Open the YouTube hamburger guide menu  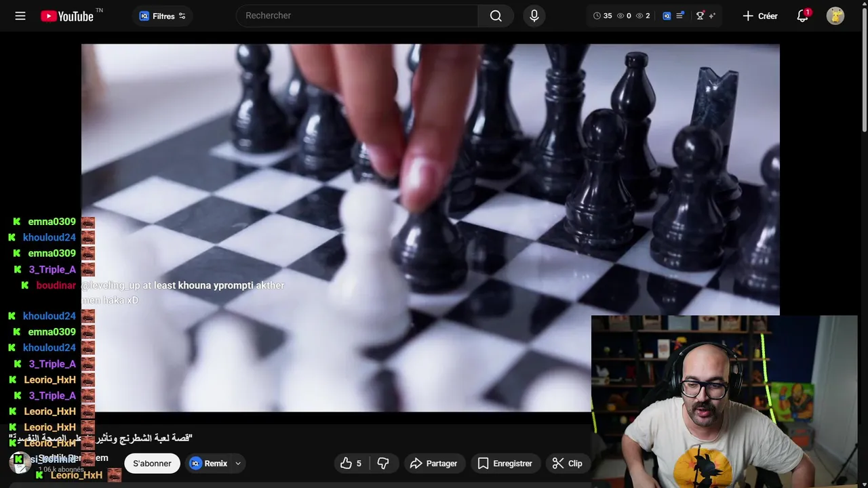click(20, 16)
